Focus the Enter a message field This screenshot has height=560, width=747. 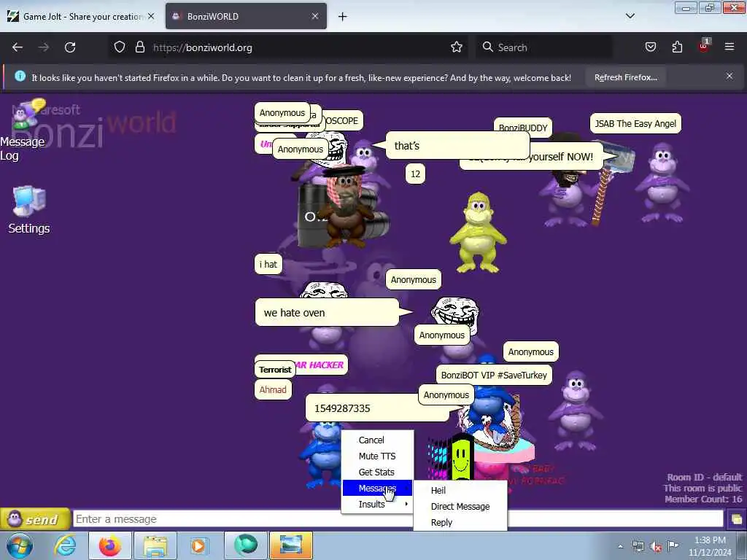click(398, 518)
